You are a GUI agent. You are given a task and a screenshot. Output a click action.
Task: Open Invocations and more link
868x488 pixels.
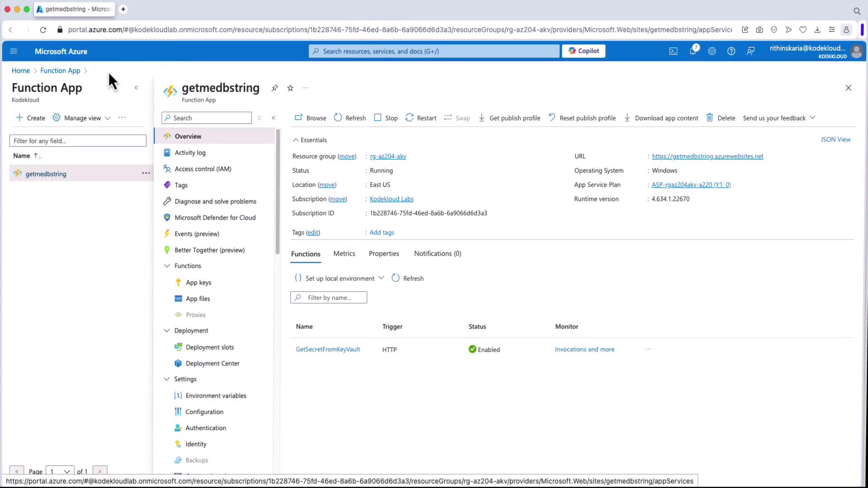coord(584,349)
